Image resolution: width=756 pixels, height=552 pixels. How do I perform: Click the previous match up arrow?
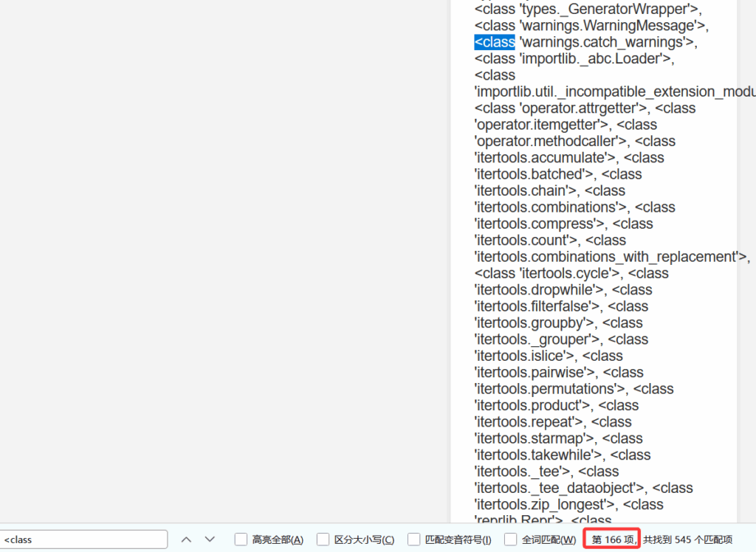tap(186, 539)
